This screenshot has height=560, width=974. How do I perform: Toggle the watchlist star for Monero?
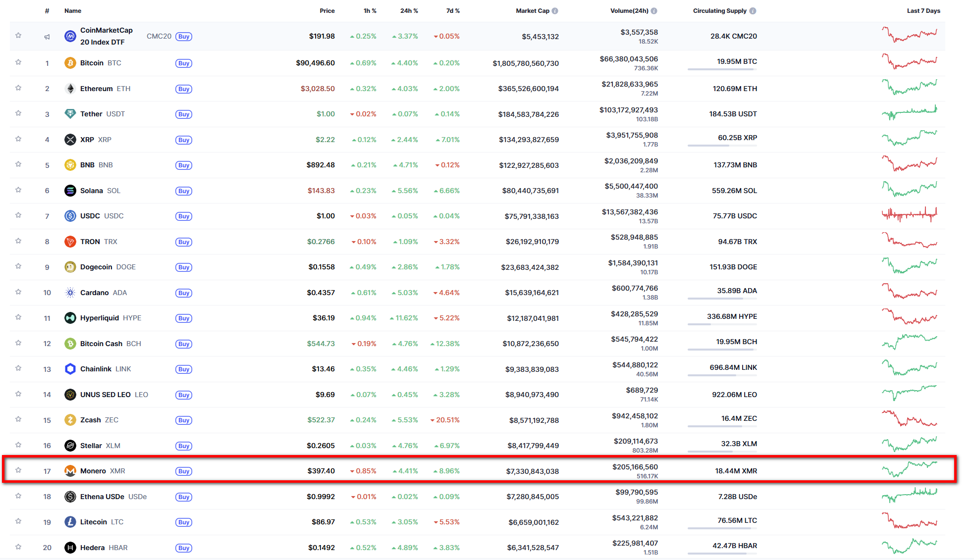point(18,470)
